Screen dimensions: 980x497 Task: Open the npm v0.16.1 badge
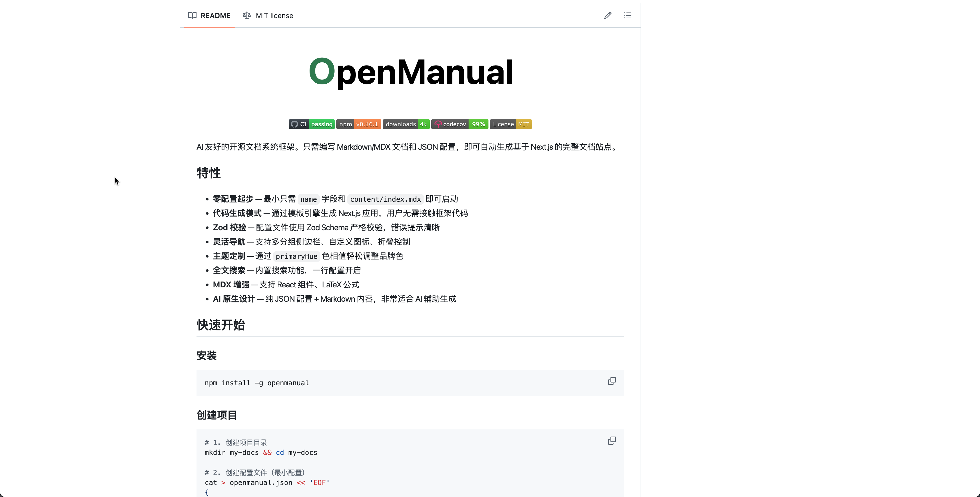pyautogui.click(x=359, y=124)
